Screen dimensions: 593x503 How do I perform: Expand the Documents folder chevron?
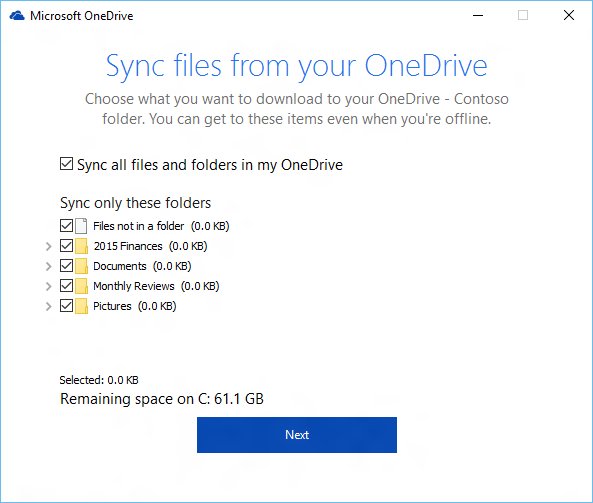coord(48,267)
